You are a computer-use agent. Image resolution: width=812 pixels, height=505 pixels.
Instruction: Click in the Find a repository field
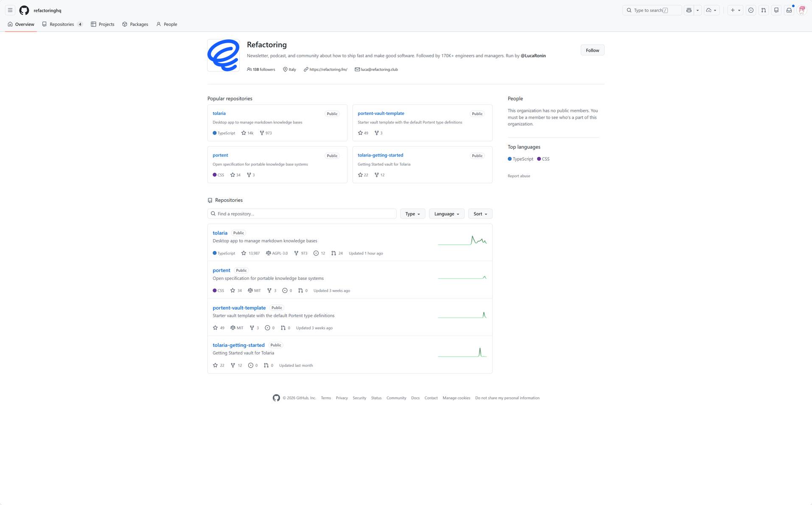(302, 214)
